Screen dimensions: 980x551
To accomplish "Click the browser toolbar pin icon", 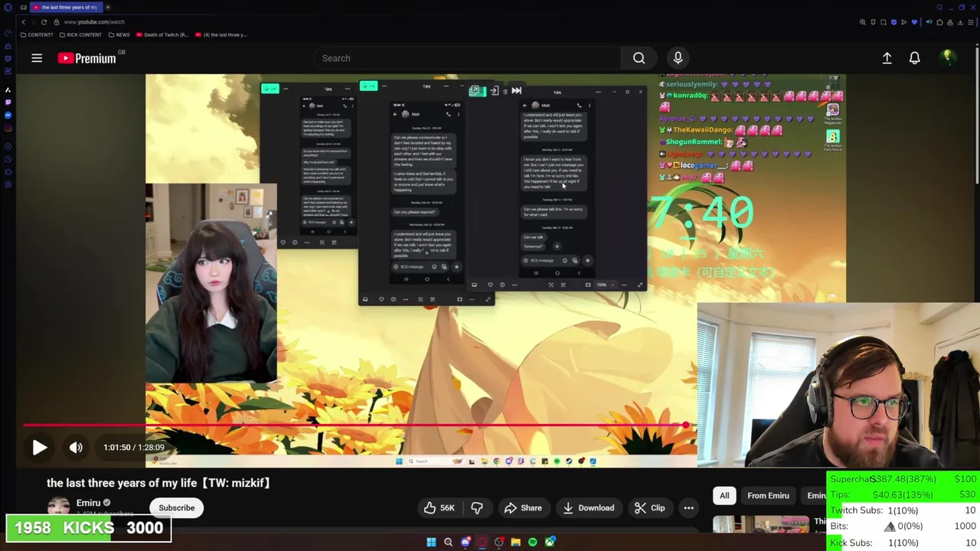I will [873, 22].
